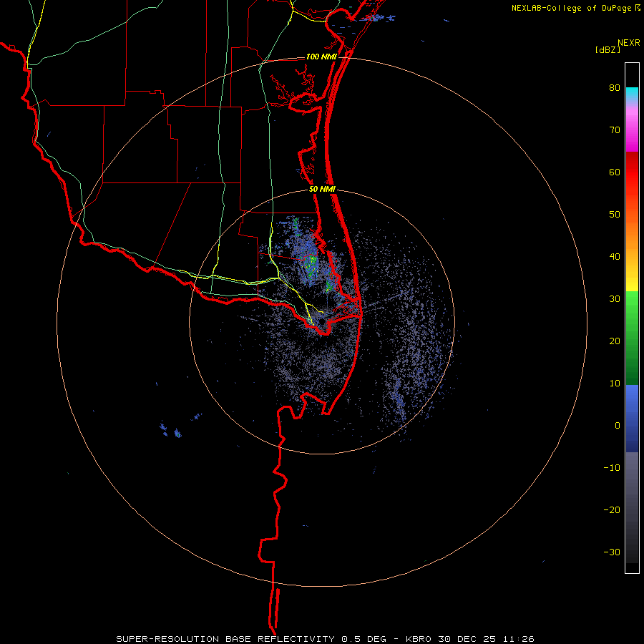The image size is (644, 644).
Task: Click the 100 NMI range ring label
Action: [x=321, y=57]
